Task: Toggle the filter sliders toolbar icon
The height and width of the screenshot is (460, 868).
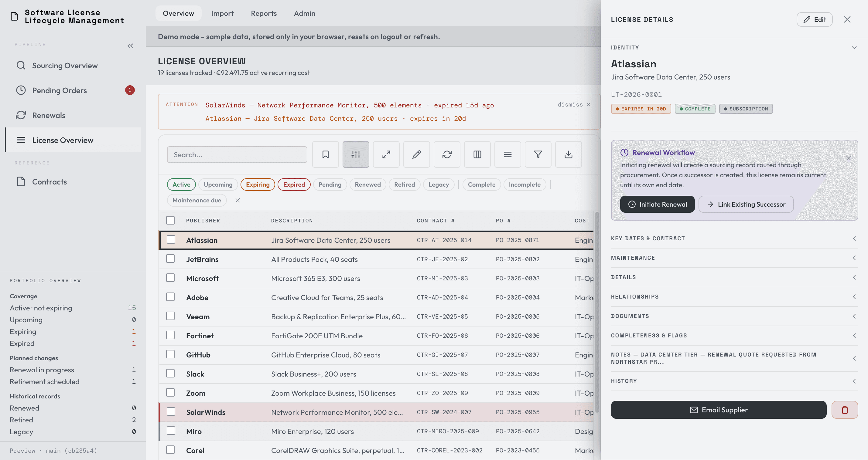Action: pyautogui.click(x=355, y=154)
